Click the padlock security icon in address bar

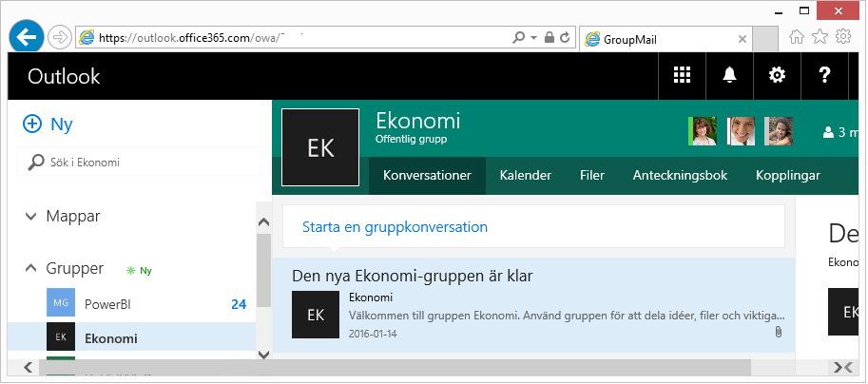click(549, 38)
